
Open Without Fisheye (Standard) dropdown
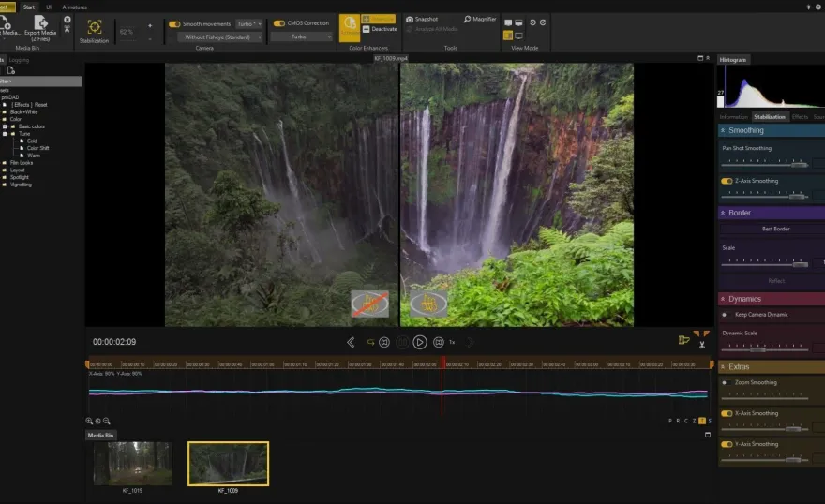(x=220, y=37)
